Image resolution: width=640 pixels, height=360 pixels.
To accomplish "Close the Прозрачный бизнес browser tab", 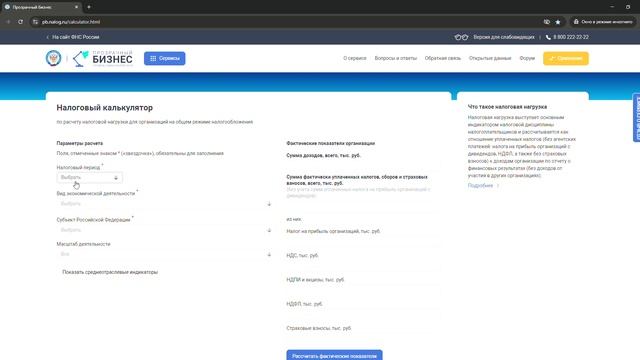I will (76, 7).
